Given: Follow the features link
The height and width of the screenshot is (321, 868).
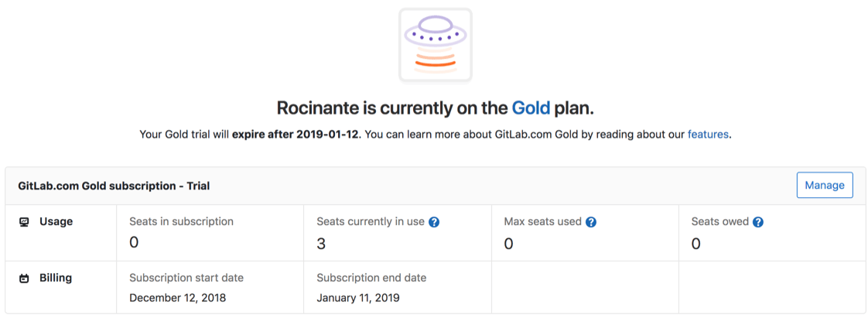Looking at the screenshot, I should [x=708, y=135].
